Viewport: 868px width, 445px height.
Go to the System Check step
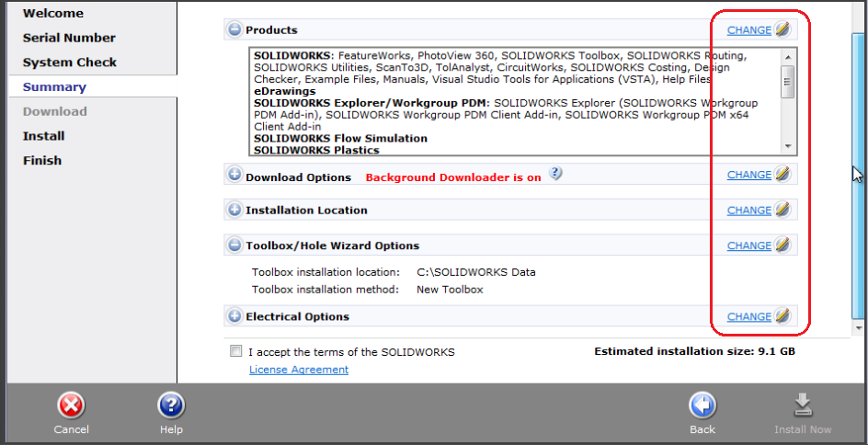click(70, 62)
